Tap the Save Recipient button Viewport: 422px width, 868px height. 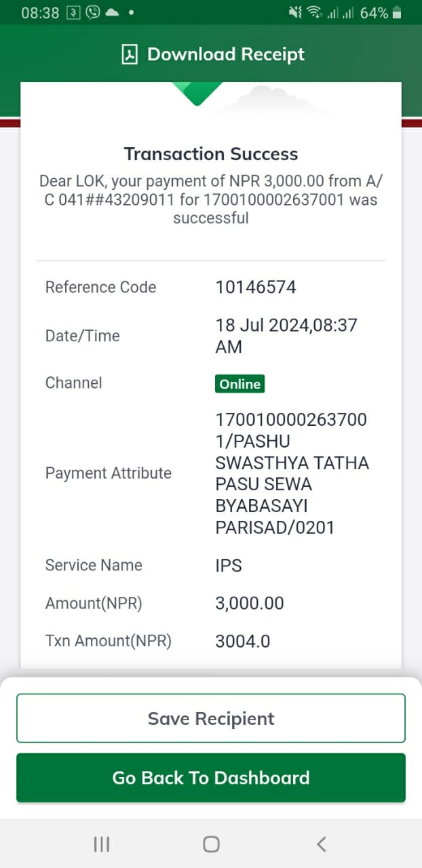pyautogui.click(x=211, y=718)
